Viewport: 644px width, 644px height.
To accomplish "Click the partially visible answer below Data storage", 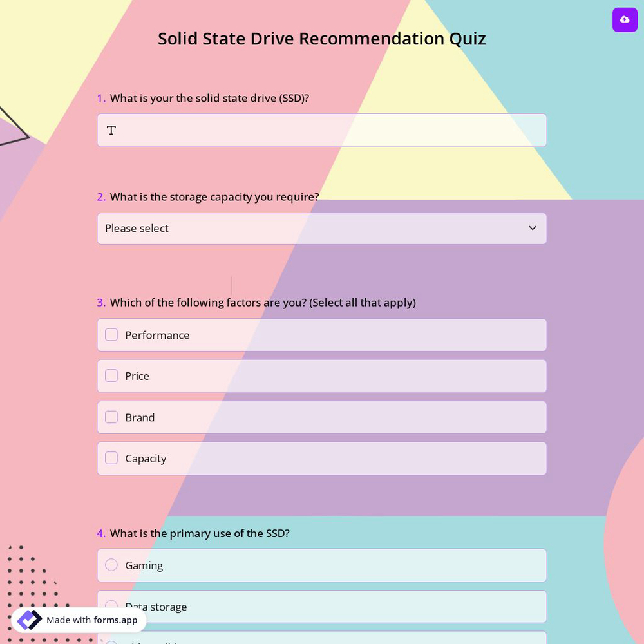I will 322,641.
